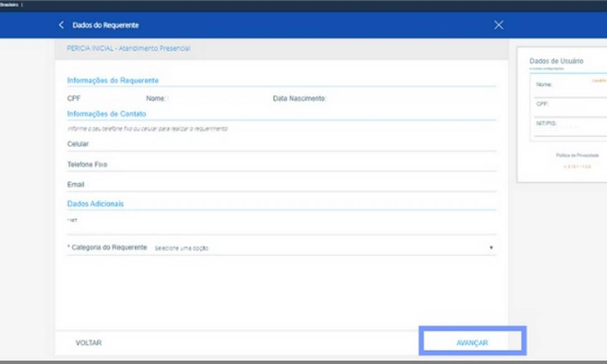Viewport: 607px width, 364px height.
Task: Click the Dados Adicionais section heading
Action: (95, 204)
